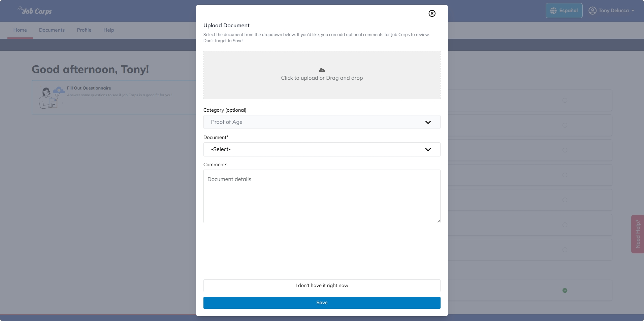Image resolution: width=644 pixels, height=321 pixels.
Task: Close the Upload Document dialog
Action: [432, 13]
